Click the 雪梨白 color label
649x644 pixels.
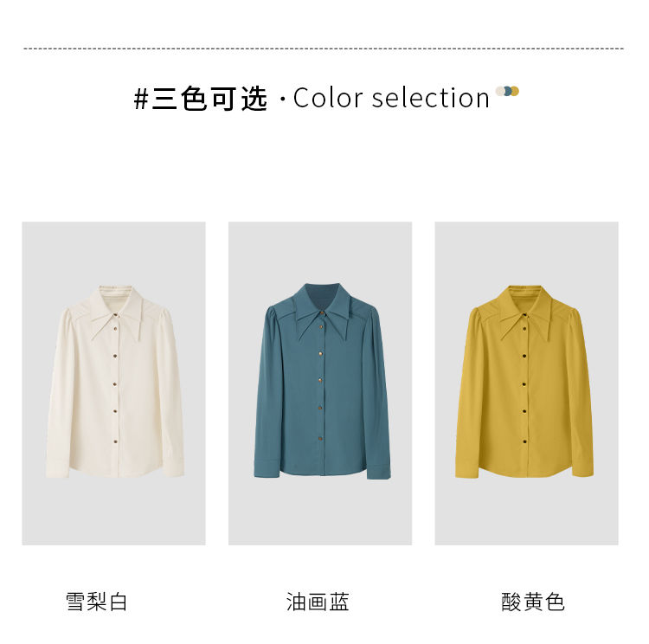click(96, 602)
